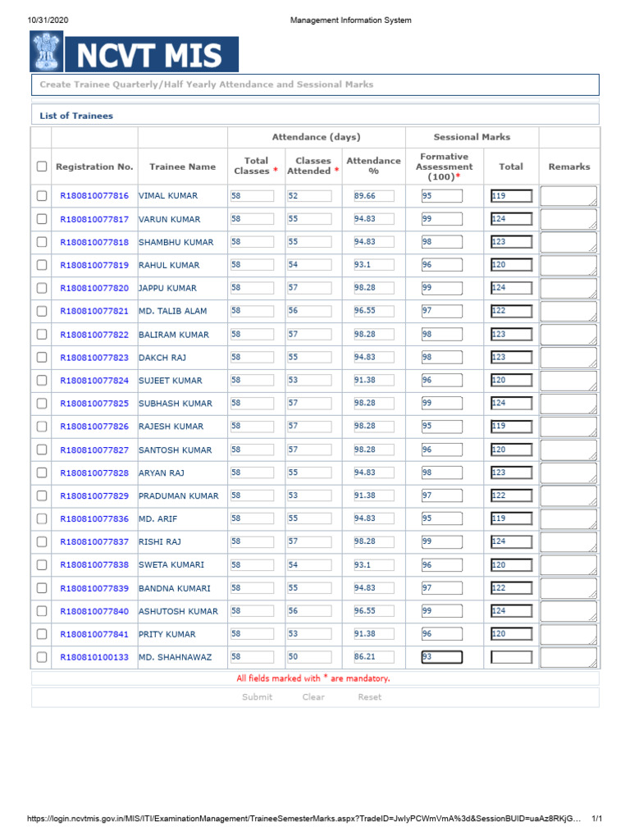Check the SWETA KUMARI row checkbox
The width and height of the screenshot is (630, 840).
42,565
